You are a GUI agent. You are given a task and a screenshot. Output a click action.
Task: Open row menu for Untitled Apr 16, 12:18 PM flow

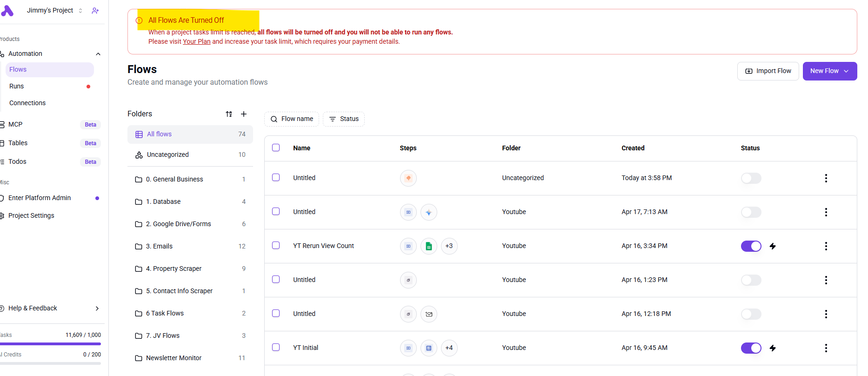pos(826,314)
